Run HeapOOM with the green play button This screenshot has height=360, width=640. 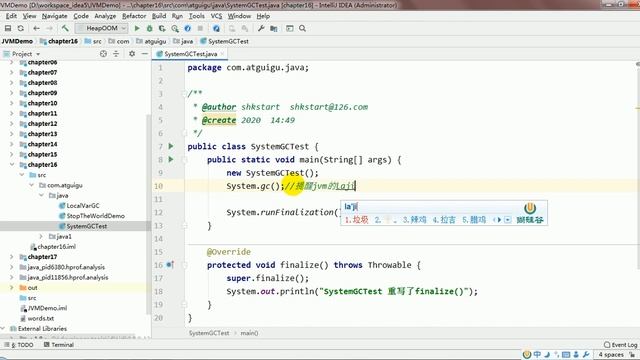point(137,28)
